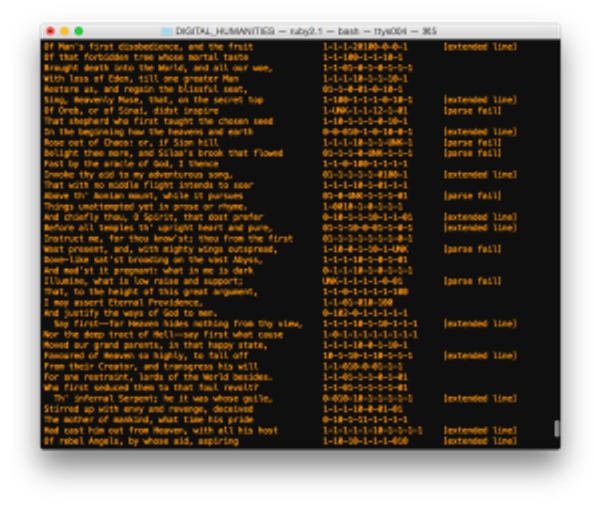Viewport: 600px width, 506px height.
Task: Click '[parse fail]' tag on 'Of Oreb' row
Action: point(473,111)
